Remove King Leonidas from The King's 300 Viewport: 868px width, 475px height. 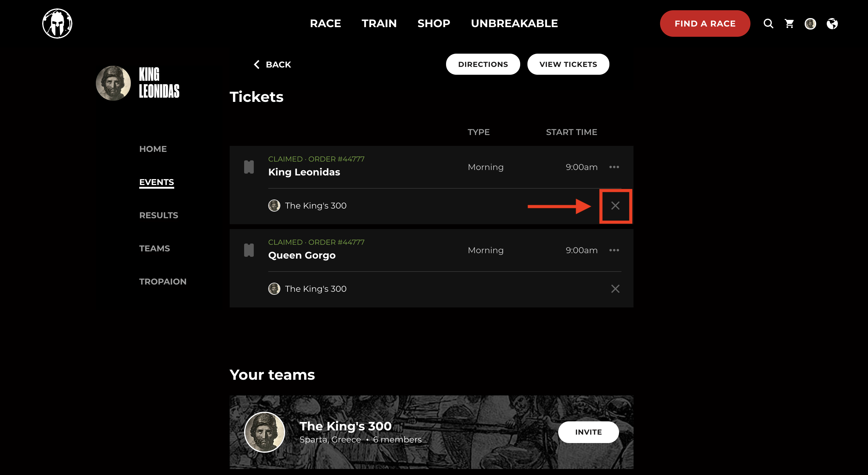point(616,206)
